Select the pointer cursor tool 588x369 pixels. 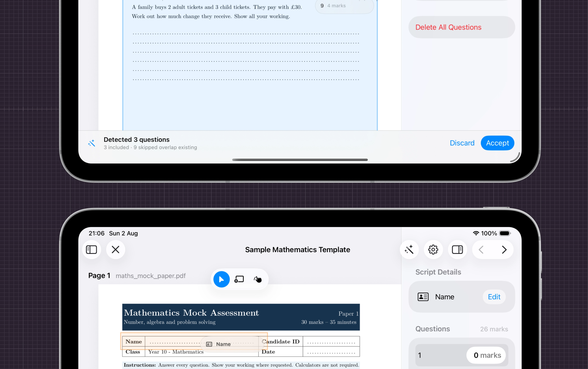pyautogui.click(x=222, y=279)
